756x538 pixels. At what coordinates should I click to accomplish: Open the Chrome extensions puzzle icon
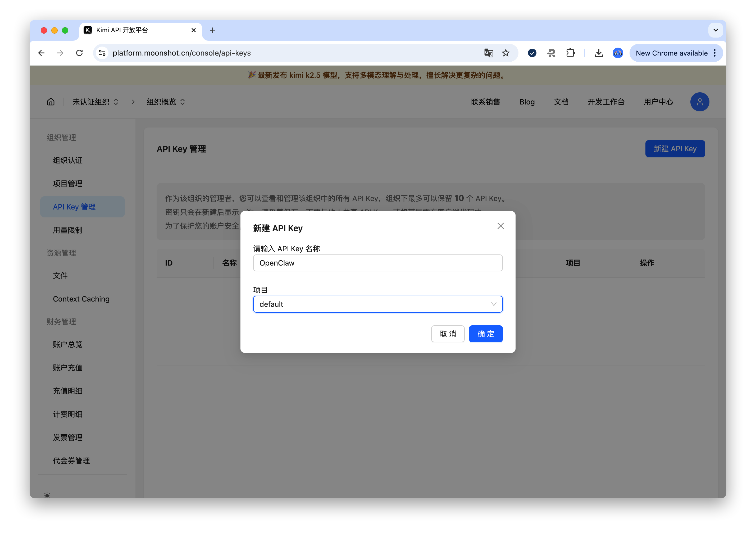[570, 53]
